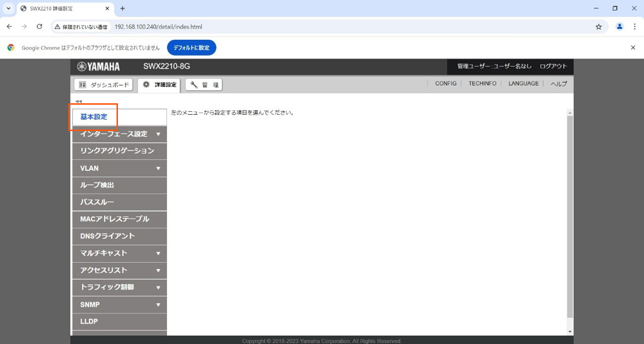Open the ループ検出 settings
This screenshot has width=644, height=344.
coord(98,185)
